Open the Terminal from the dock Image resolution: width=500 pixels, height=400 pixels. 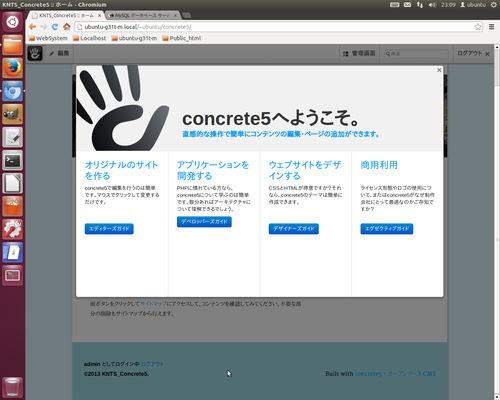(x=13, y=160)
